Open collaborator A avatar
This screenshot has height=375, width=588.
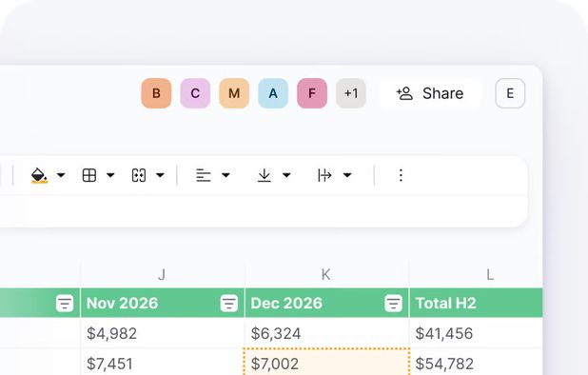[273, 93]
